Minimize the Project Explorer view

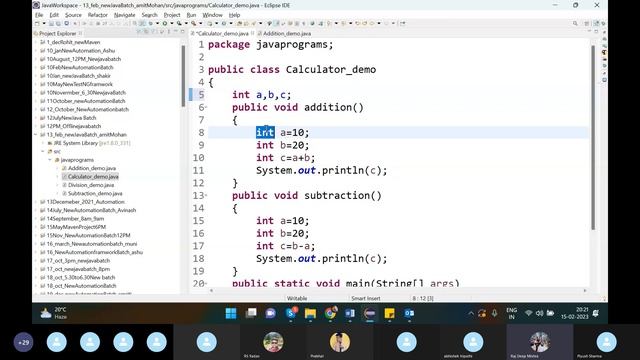click(x=176, y=32)
